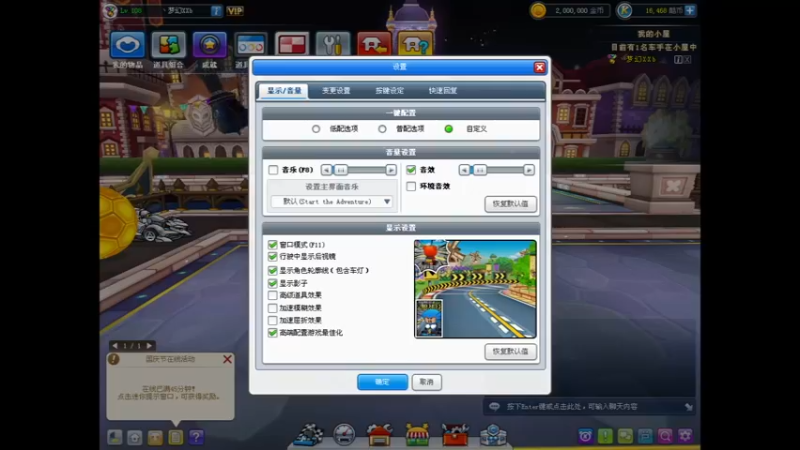Open the 我的物品 (My Items) icon
800x450 pixels.
pos(128,45)
